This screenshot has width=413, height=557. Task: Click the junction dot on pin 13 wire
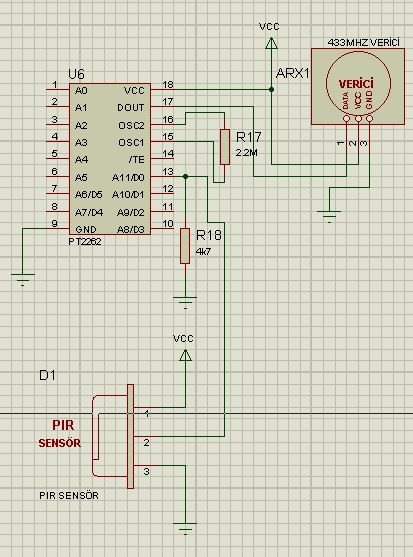185,177
